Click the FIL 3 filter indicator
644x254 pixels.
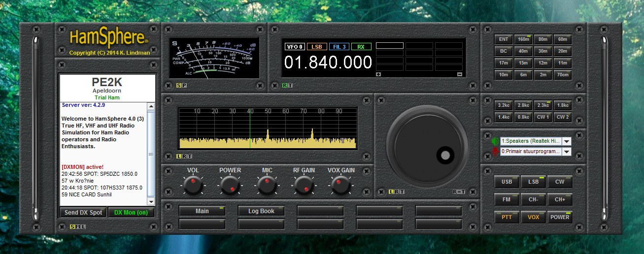tap(339, 47)
